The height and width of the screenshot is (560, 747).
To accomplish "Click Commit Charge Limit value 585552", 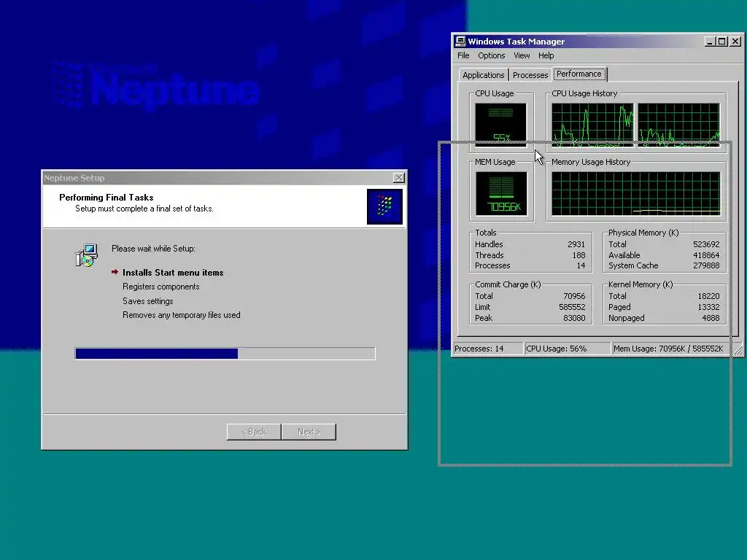I will (x=572, y=307).
